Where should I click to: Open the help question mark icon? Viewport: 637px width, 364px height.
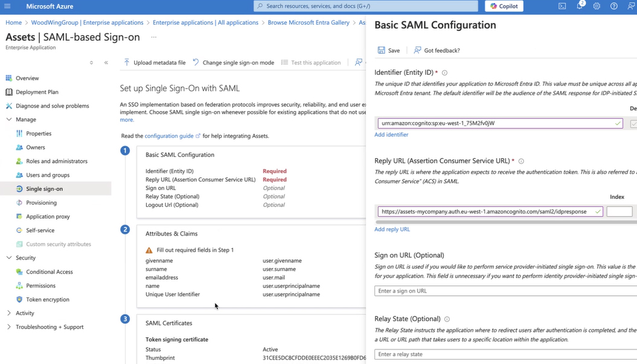(x=614, y=6)
